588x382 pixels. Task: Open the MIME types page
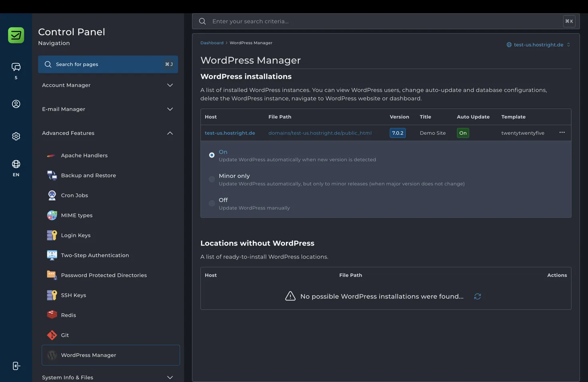coord(77,215)
